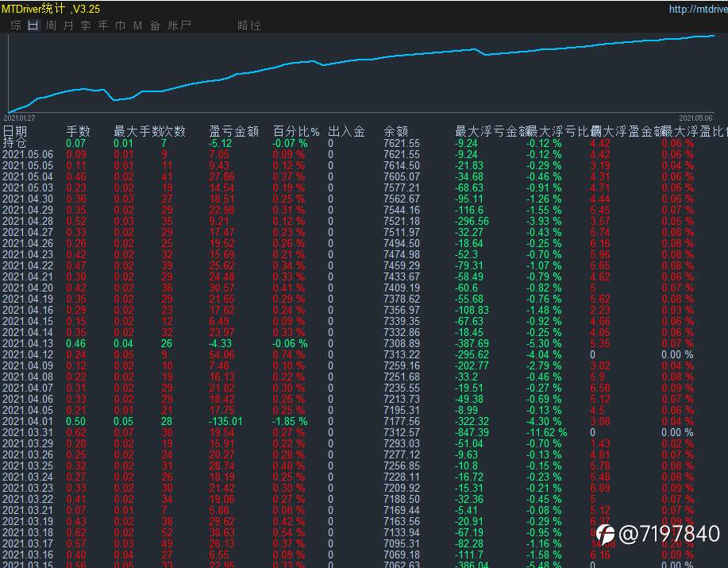The width and height of the screenshot is (728, 568).
Task: Select the 2021.03.22 row date
Action: [x=28, y=499]
